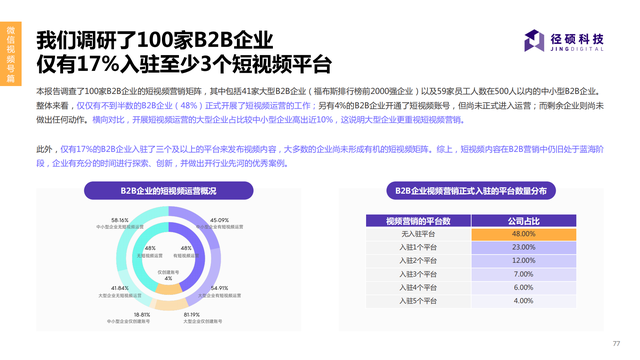
Task: Click the 视频营销的平台数 table header
Action: (x=418, y=221)
